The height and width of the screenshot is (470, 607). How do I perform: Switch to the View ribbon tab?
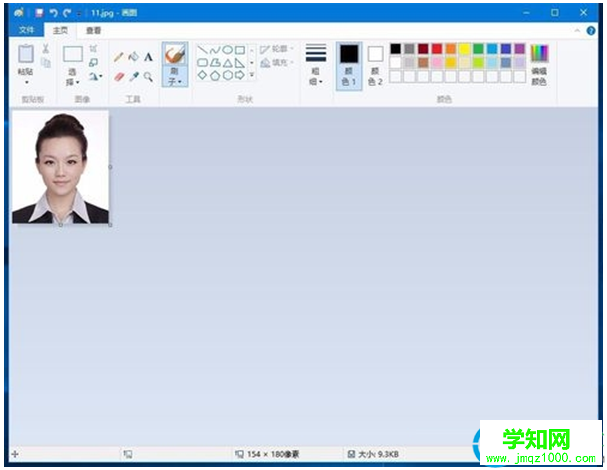(93, 30)
